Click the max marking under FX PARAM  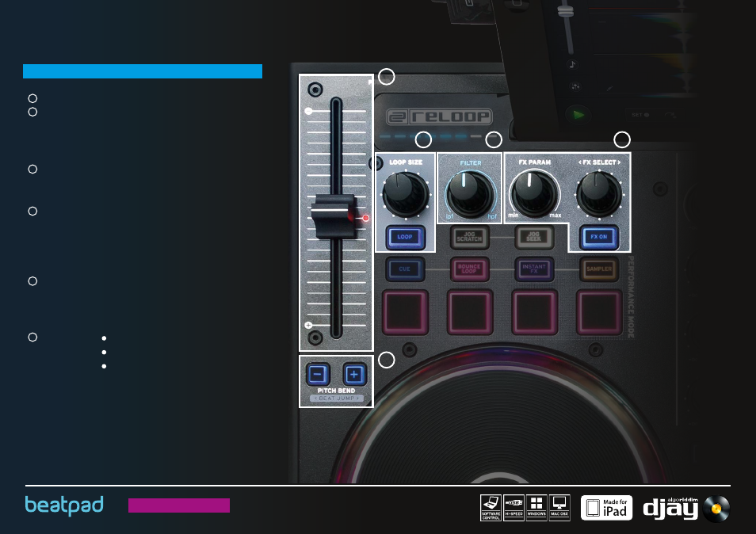pyautogui.click(x=556, y=215)
